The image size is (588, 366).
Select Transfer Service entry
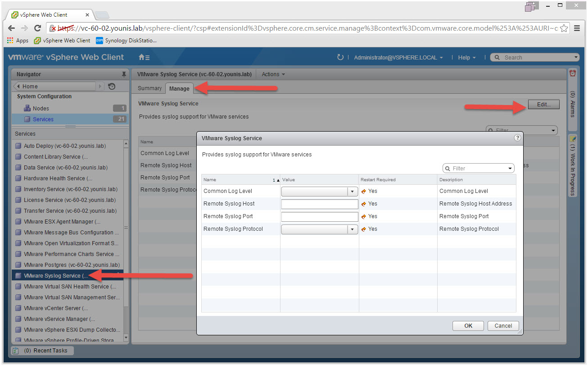point(67,211)
